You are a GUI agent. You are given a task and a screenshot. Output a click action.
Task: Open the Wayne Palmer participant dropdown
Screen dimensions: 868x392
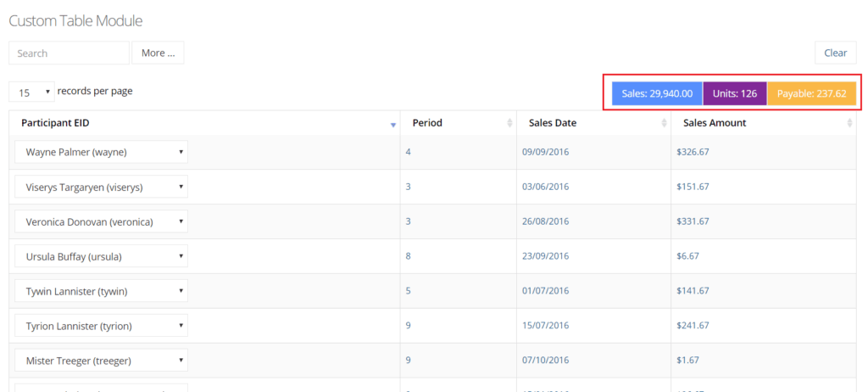102,152
